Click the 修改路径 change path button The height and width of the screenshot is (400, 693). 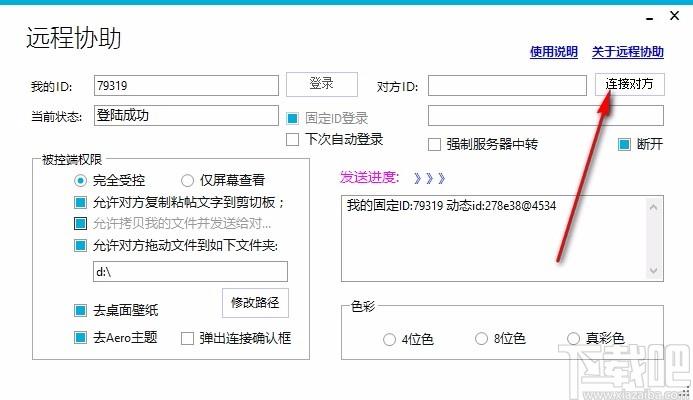[255, 303]
